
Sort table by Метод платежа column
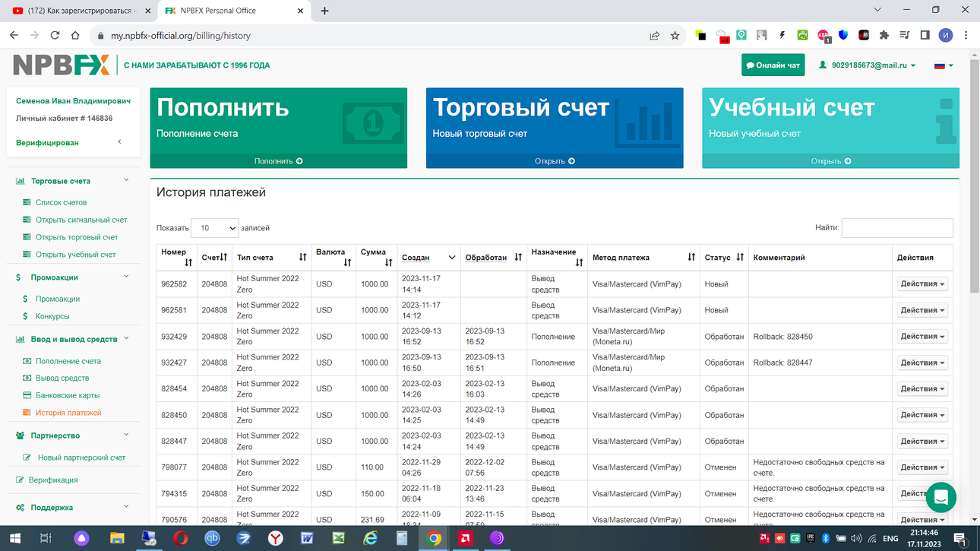coord(643,258)
